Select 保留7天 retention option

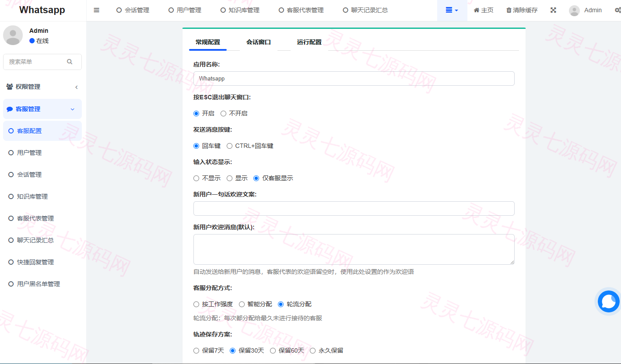coord(196,350)
